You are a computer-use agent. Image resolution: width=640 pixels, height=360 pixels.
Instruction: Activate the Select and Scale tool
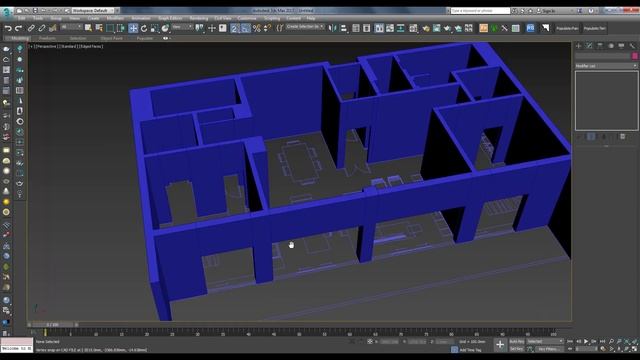[155, 28]
